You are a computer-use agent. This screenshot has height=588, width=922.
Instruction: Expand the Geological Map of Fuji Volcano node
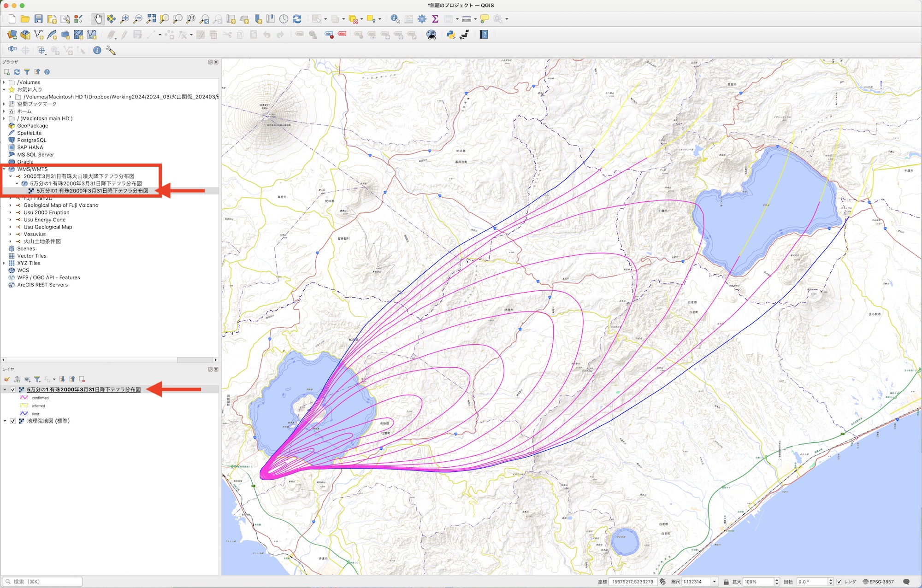[x=11, y=205]
